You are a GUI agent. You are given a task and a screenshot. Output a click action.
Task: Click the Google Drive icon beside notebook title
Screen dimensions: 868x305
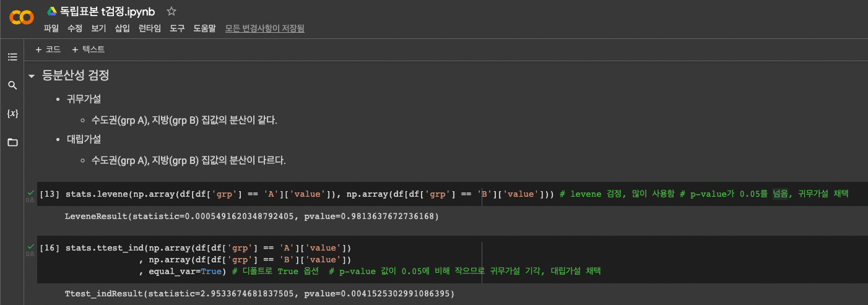point(53,11)
